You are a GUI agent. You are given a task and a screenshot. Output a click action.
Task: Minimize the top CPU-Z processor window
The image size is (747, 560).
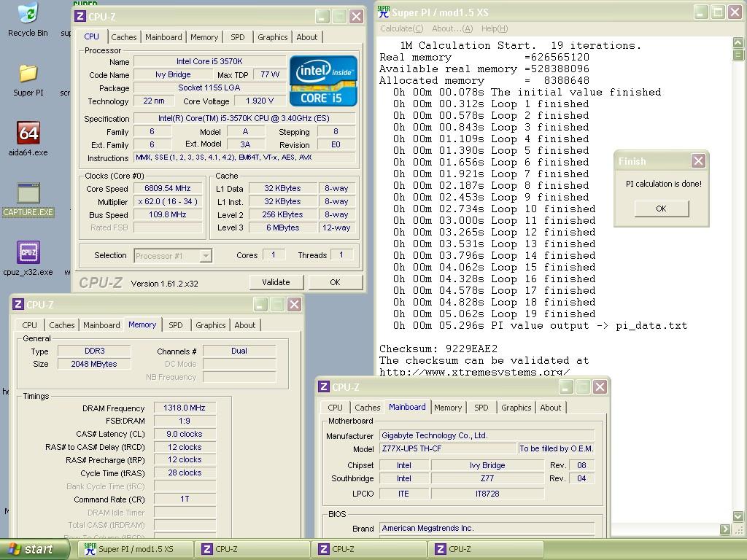pos(322,17)
